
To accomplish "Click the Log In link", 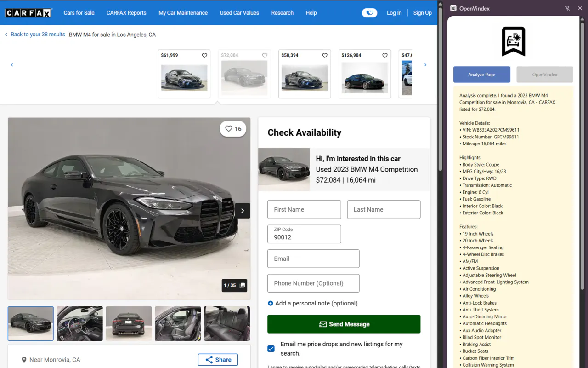I will point(394,13).
